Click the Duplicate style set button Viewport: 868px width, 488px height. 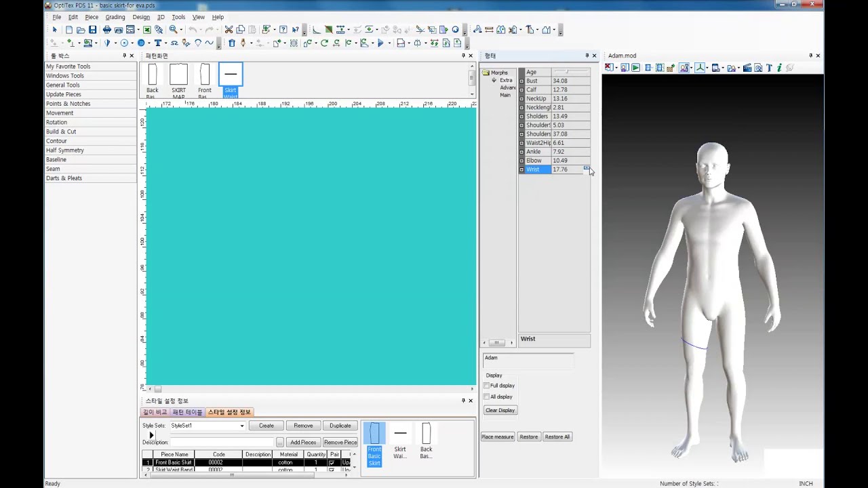(x=340, y=426)
